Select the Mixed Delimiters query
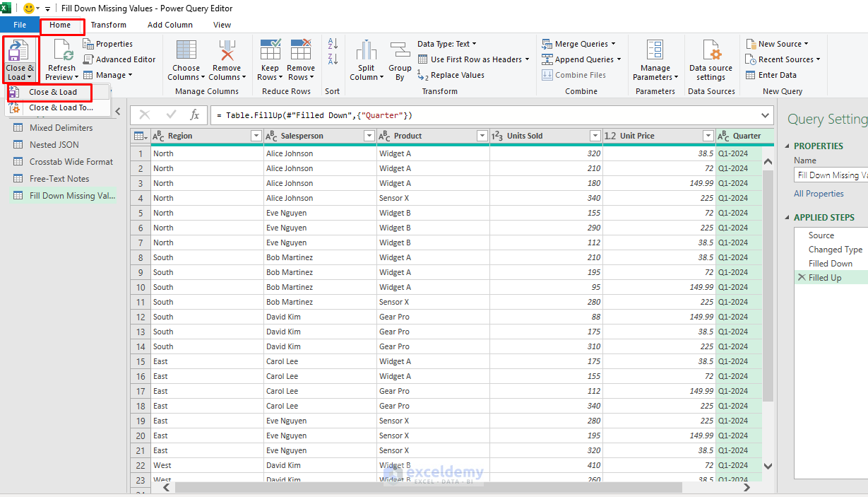The width and height of the screenshot is (868, 497). [x=61, y=128]
